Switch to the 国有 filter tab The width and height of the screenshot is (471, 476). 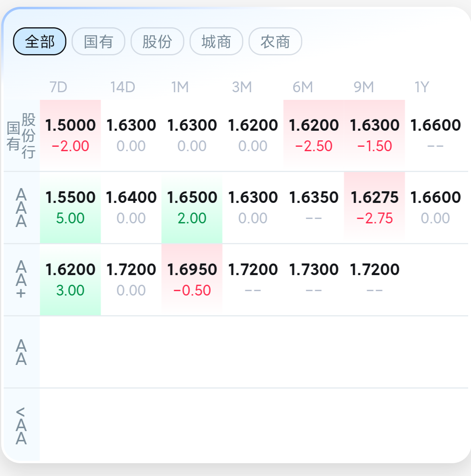point(98,41)
